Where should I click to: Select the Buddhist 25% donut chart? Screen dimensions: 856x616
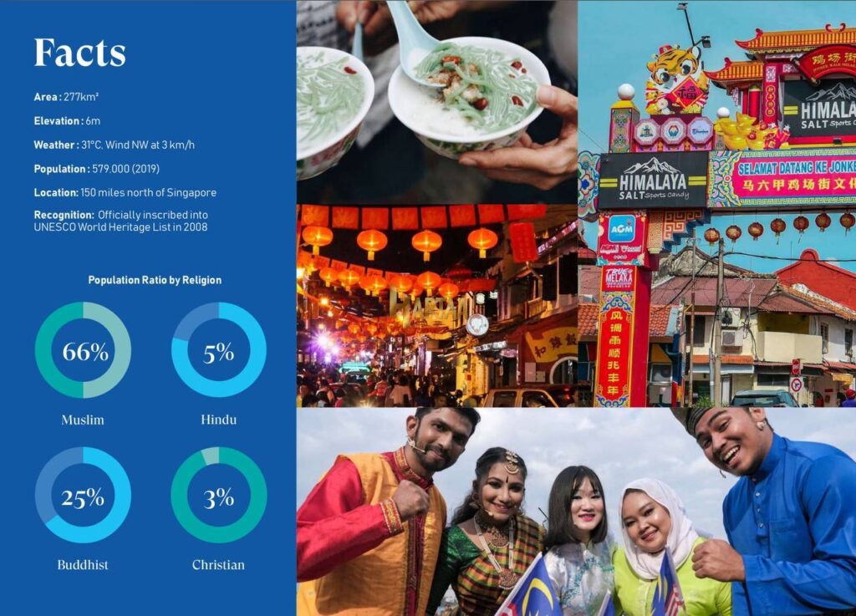tap(83, 496)
